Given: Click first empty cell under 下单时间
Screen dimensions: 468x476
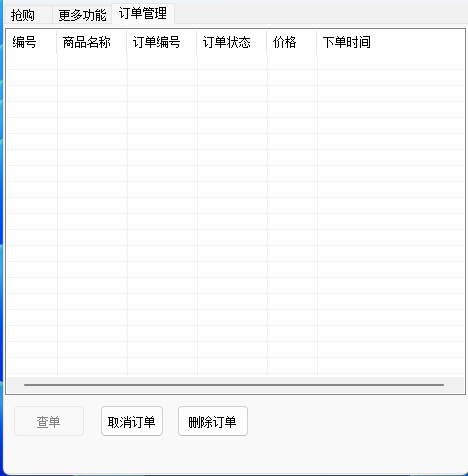Looking at the screenshot, I should point(391,62).
